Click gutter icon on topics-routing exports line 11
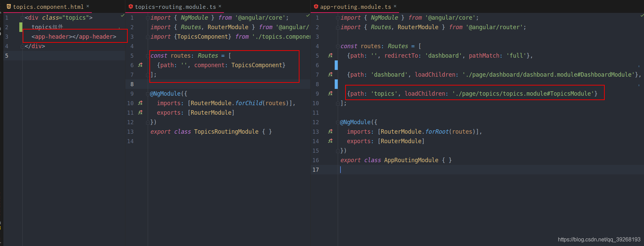The image size is (644, 246). [140, 112]
